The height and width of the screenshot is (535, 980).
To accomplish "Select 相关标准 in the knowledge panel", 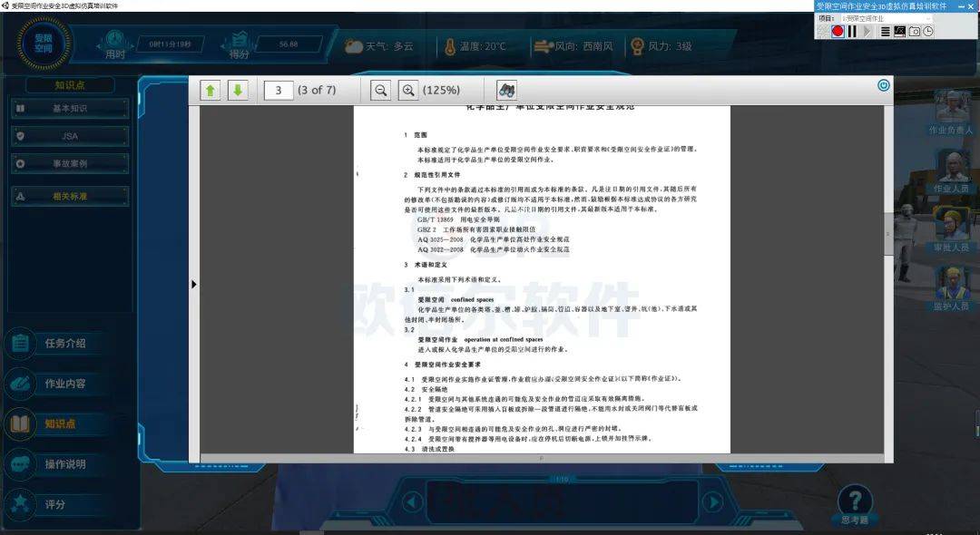I will point(69,196).
